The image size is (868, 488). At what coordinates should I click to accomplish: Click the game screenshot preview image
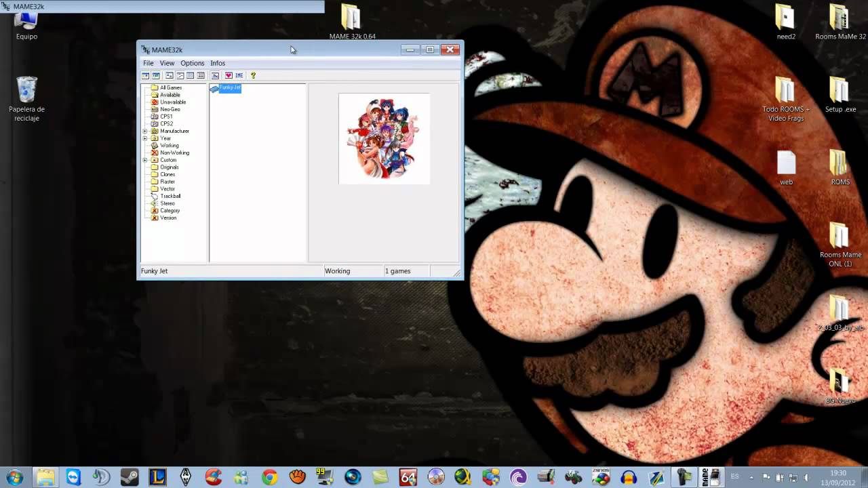coord(384,139)
